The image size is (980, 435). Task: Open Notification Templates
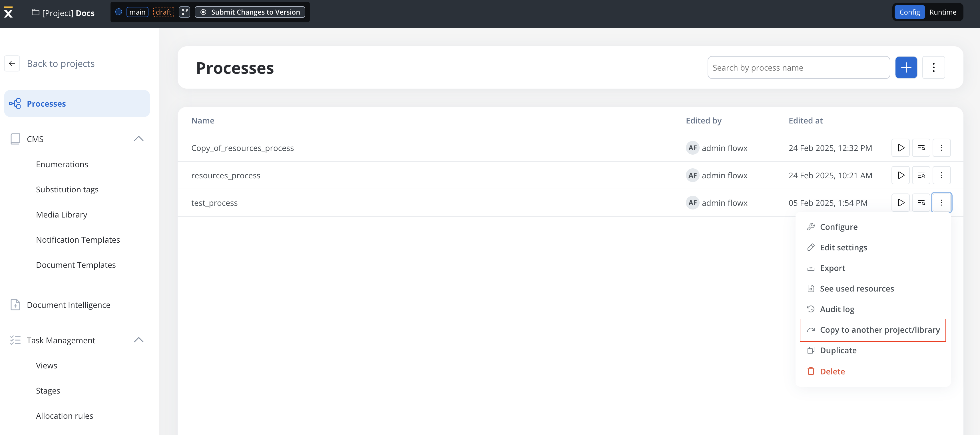coord(78,240)
